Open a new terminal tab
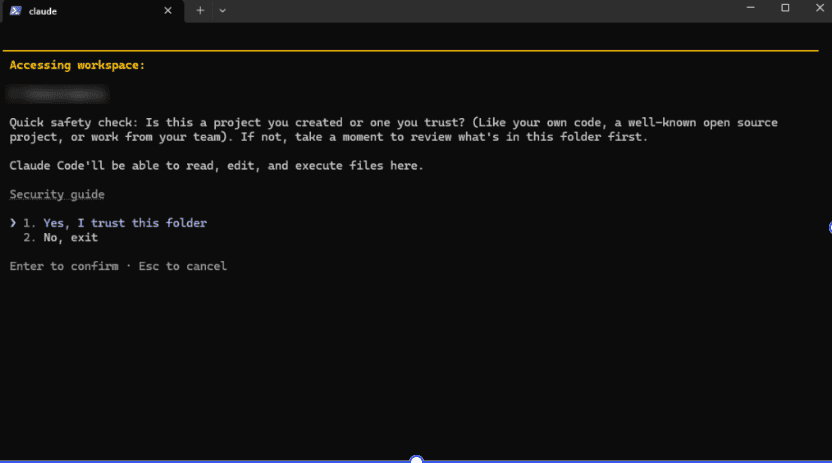The height and width of the screenshot is (463, 832). click(x=200, y=11)
